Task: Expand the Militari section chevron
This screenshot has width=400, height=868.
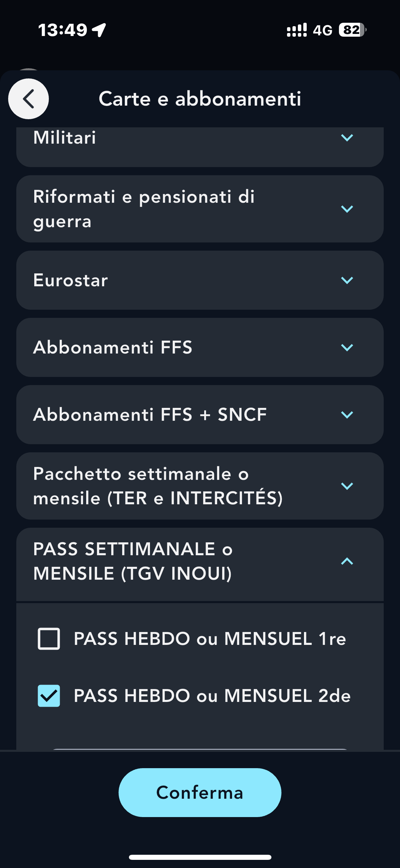Action: (347, 138)
